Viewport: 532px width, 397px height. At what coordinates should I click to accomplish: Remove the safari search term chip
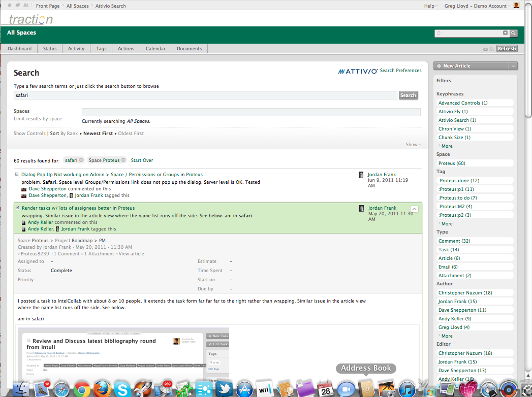[x=81, y=160]
